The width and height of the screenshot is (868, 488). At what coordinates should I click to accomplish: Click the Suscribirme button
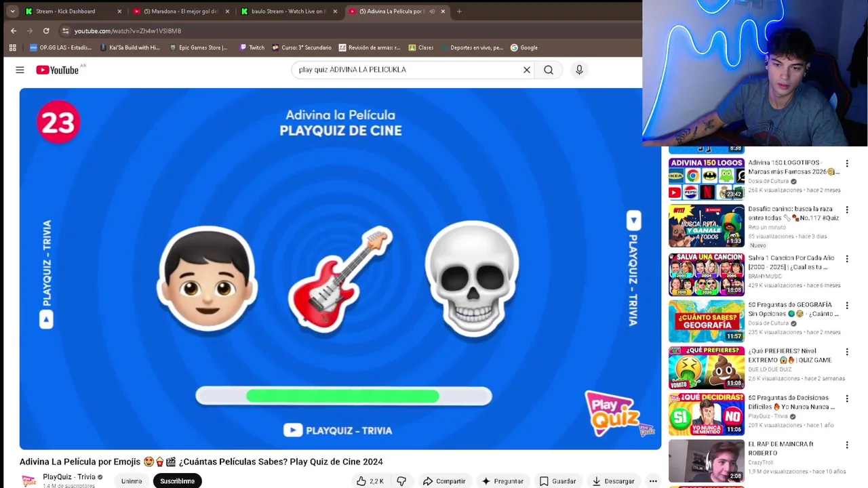pos(177,481)
